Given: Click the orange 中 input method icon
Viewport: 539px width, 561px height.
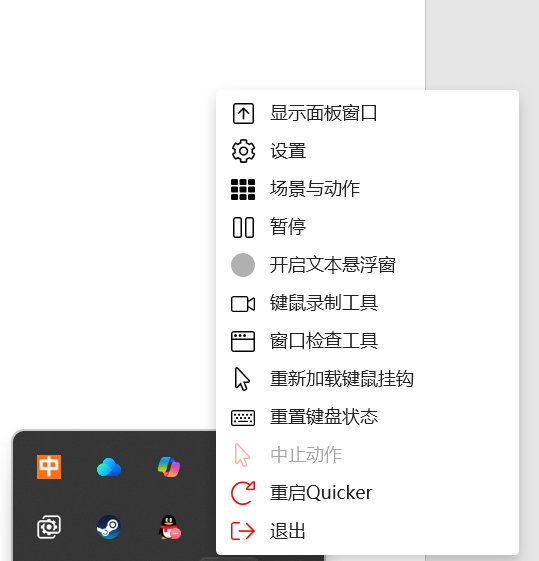Looking at the screenshot, I should pyautogui.click(x=49, y=467).
